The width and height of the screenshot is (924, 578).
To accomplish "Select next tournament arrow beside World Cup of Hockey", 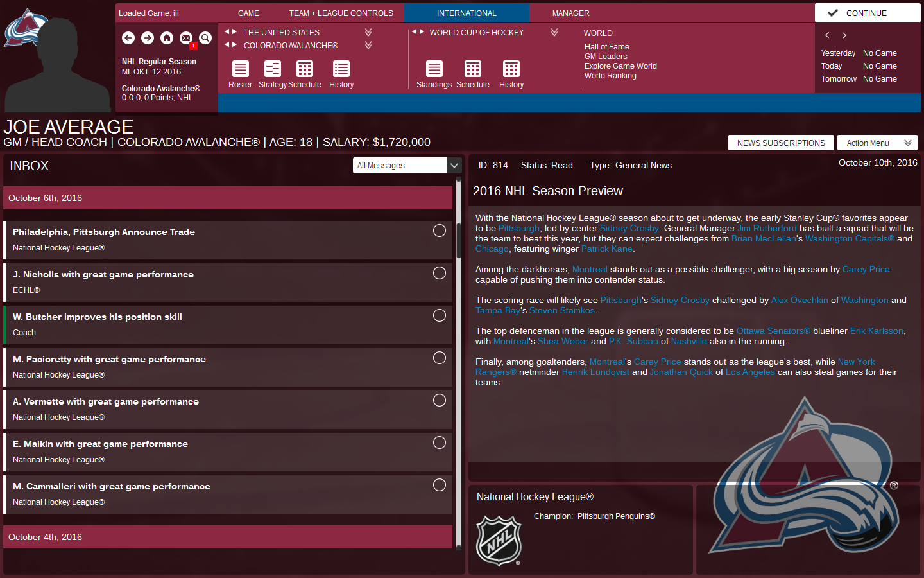I will [x=422, y=31].
